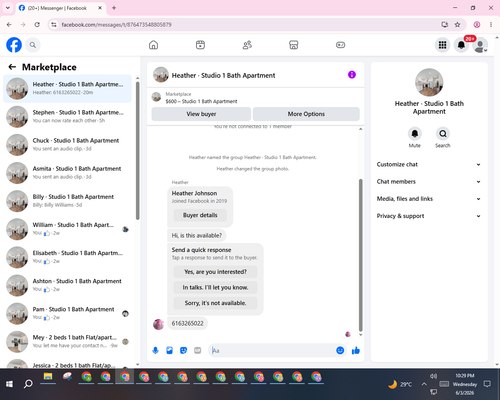Go back in browser history

9,24
